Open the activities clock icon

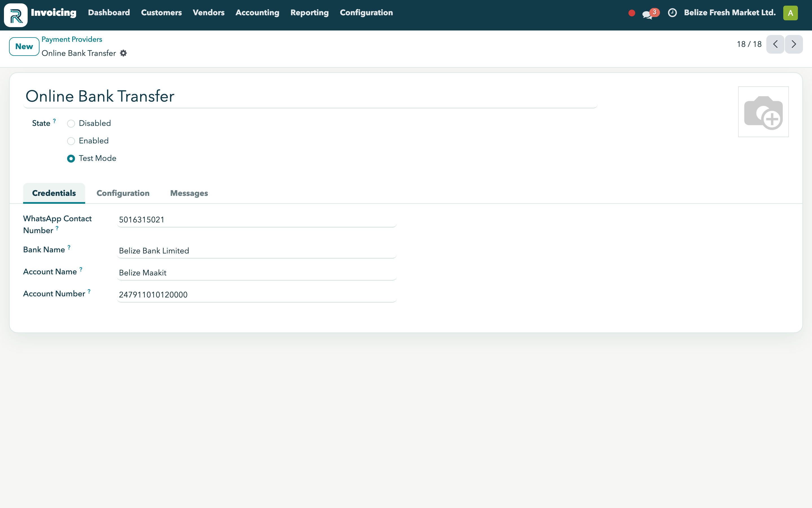(x=672, y=13)
